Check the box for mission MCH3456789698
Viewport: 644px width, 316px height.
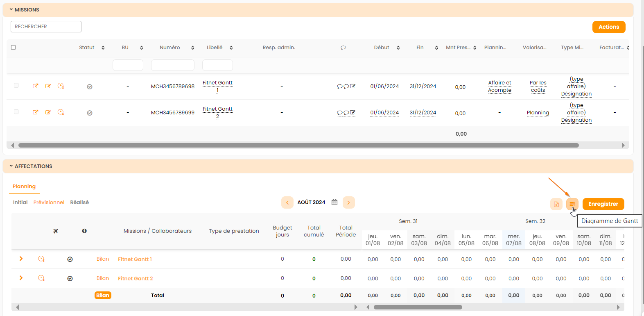coord(16,86)
